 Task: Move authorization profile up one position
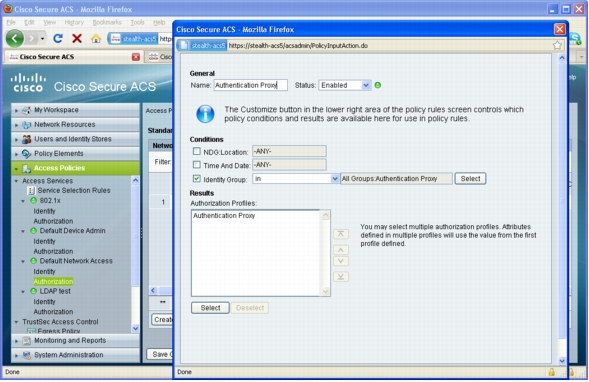340,250
